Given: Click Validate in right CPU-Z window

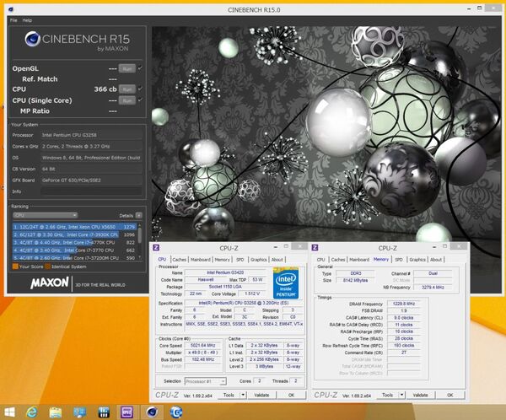Looking at the screenshot, I should click(420, 395).
